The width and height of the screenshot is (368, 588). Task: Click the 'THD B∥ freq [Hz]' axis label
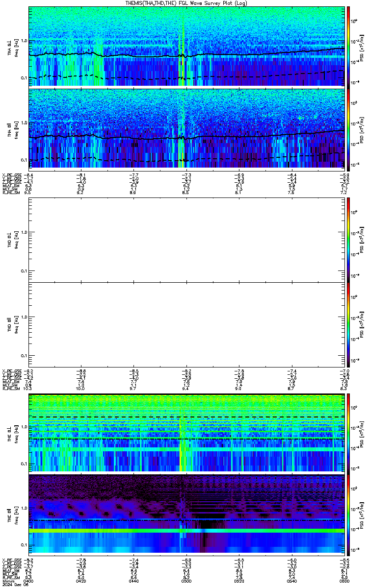(x=13, y=323)
